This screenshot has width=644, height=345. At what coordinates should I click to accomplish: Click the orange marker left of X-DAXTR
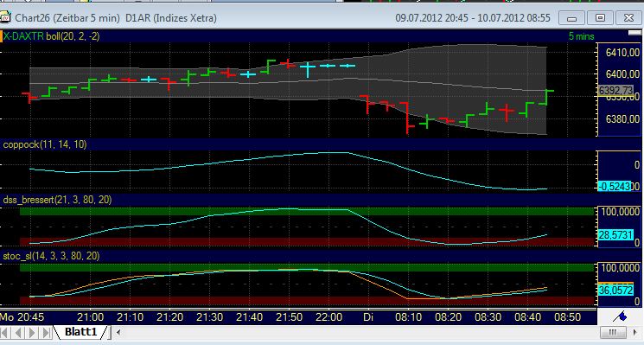click(x=2, y=36)
